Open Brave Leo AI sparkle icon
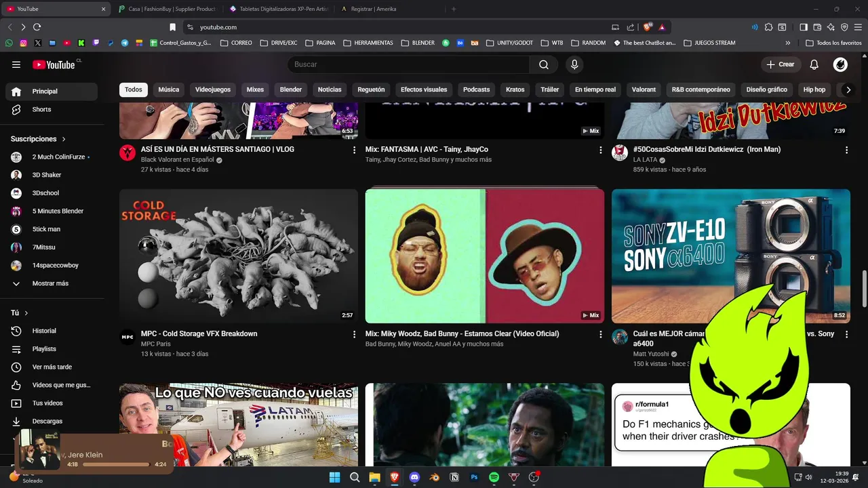 tap(831, 27)
